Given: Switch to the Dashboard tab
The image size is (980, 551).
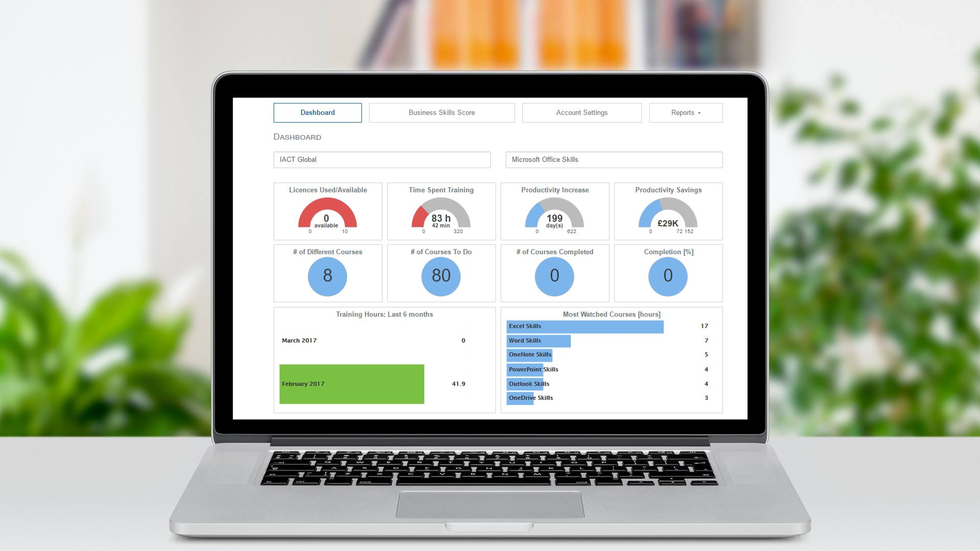Looking at the screenshot, I should [x=317, y=112].
